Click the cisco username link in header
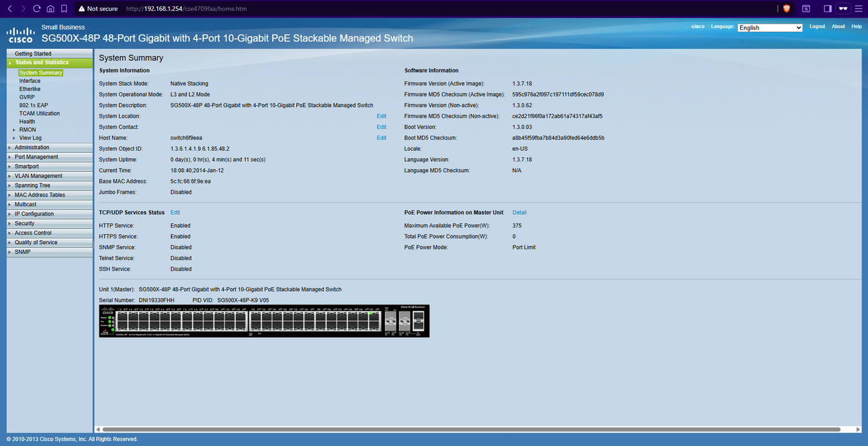868x446 pixels. (698, 27)
